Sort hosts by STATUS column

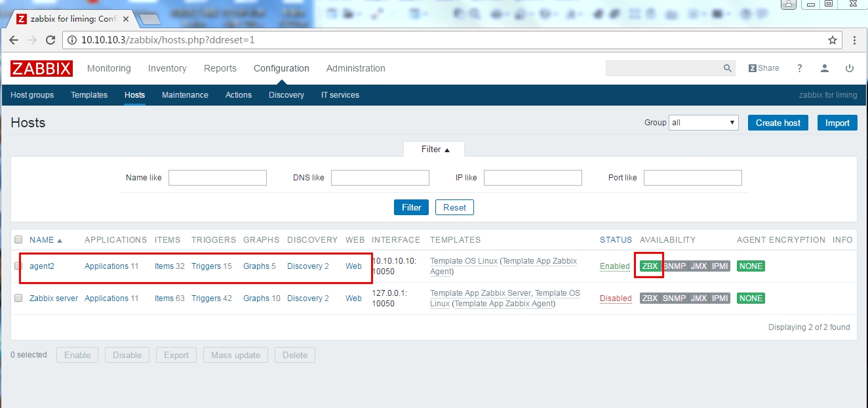point(616,240)
